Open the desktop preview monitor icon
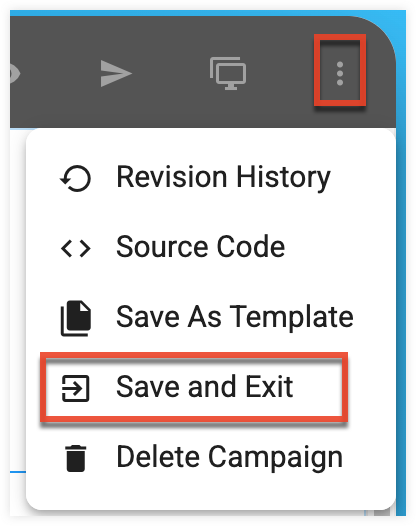The image size is (416, 526). [x=228, y=73]
